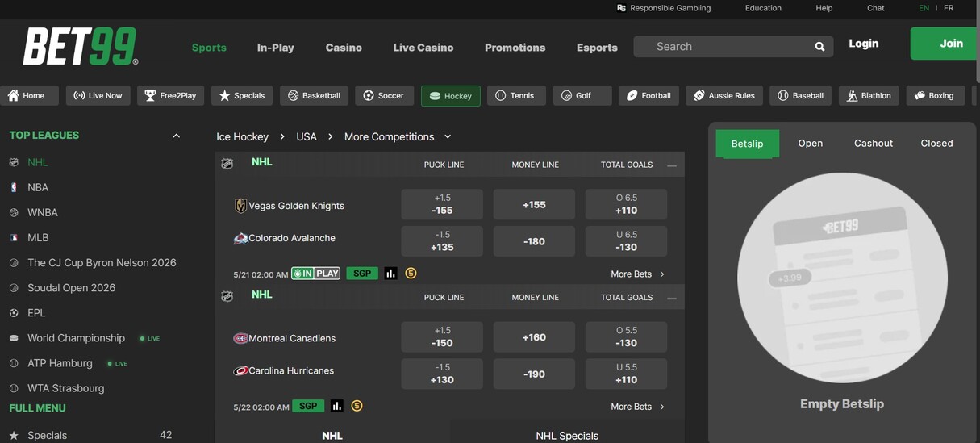Select Basketball sport
Image resolution: width=980 pixels, height=443 pixels.
coord(315,95)
